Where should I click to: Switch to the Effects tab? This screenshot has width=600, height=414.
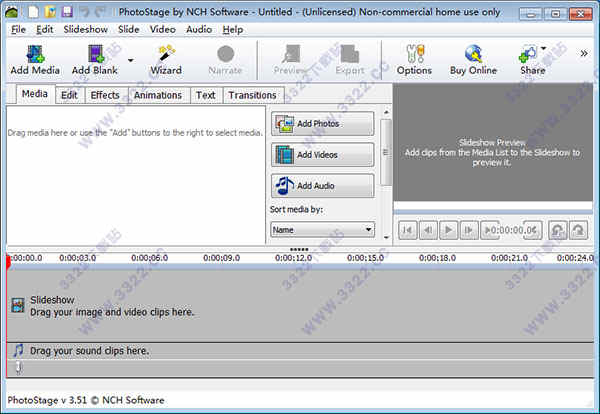105,95
